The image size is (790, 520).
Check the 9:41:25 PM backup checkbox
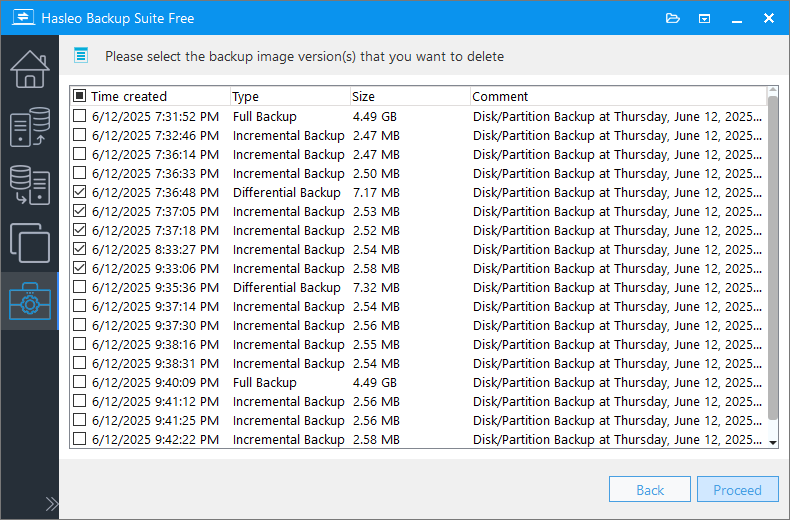pyautogui.click(x=80, y=420)
